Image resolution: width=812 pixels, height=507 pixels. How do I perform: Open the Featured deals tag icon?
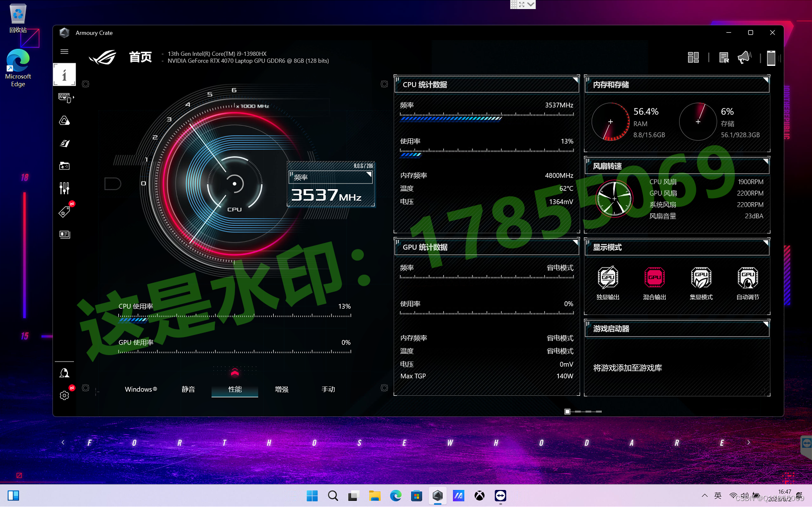[64, 212]
